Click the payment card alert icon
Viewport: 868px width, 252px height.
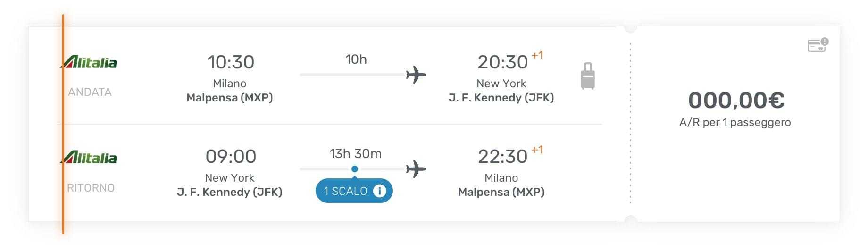click(818, 45)
